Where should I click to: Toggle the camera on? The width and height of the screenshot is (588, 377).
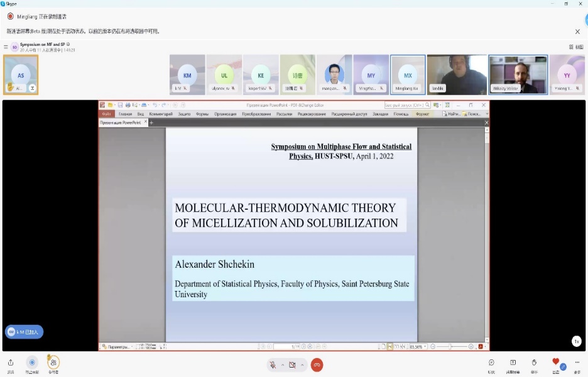point(292,365)
